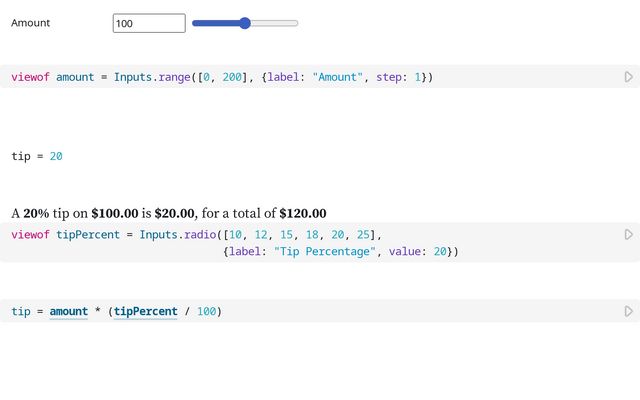The image size is (640, 400).
Task: Click the Amount number input field
Action: click(x=148, y=23)
